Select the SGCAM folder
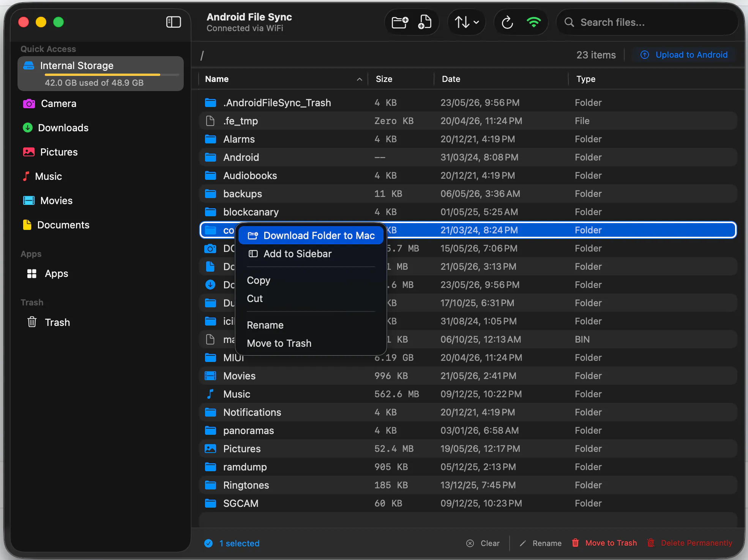 pos(468,503)
